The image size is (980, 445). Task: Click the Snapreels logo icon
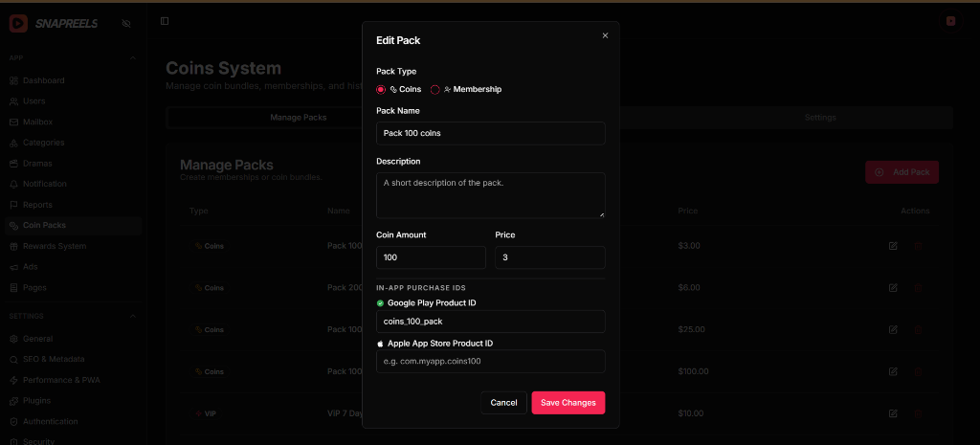point(18,24)
